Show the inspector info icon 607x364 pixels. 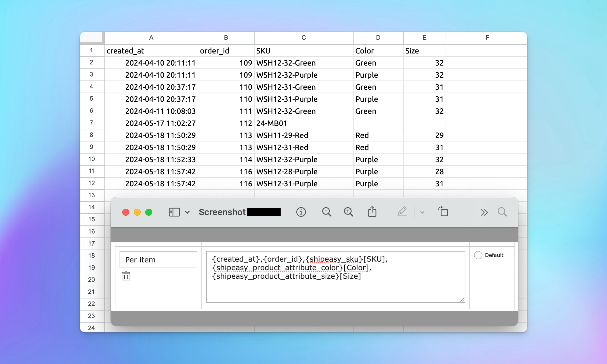point(301,212)
